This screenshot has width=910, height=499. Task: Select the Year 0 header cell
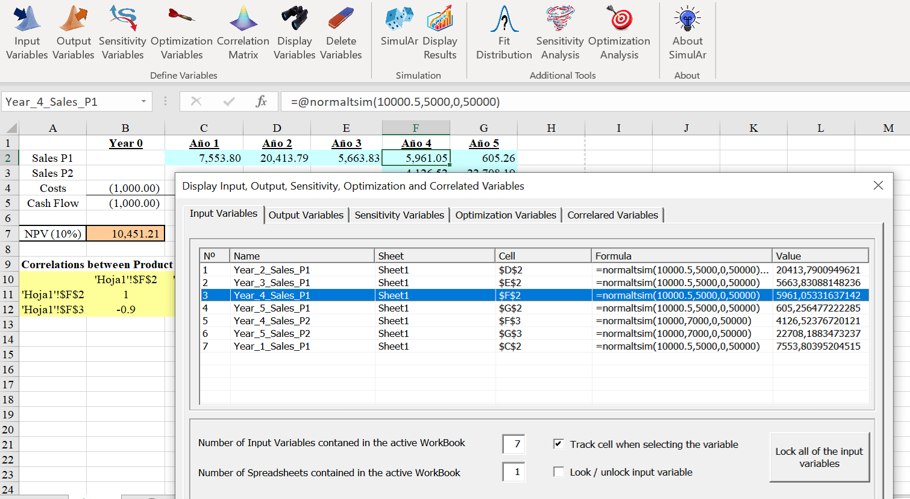point(125,143)
